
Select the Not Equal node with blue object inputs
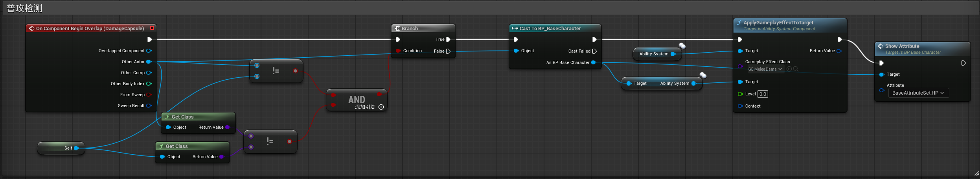(x=276, y=71)
